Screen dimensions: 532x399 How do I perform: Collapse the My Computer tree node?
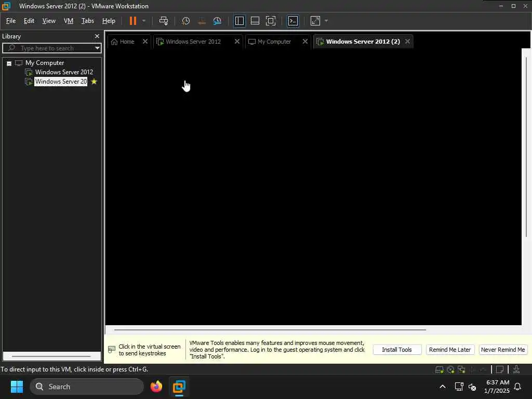pos(9,63)
